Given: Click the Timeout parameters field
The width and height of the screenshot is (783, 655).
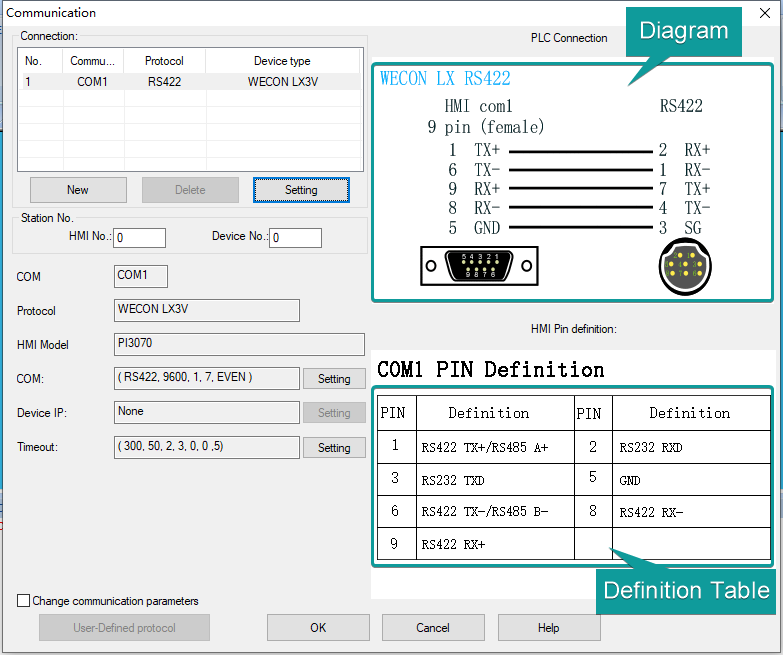Looking at the screenshot, I should 206,447.
